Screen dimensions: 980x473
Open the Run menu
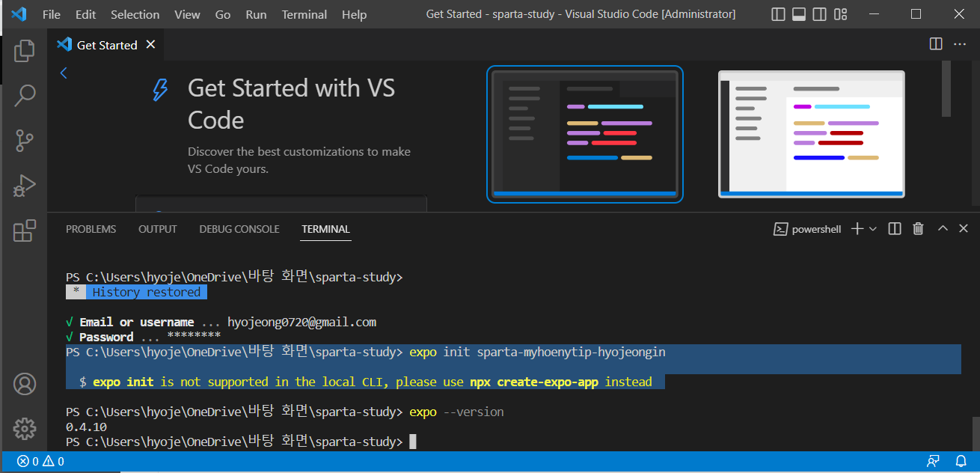[256, 14]
